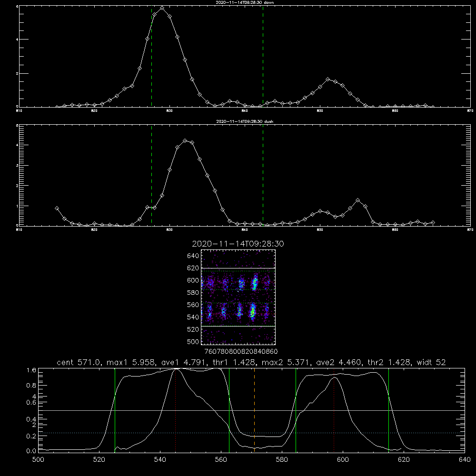
Task: Click the 'thr2 1.428' value in stats line
Action: [x=390, y=362]
